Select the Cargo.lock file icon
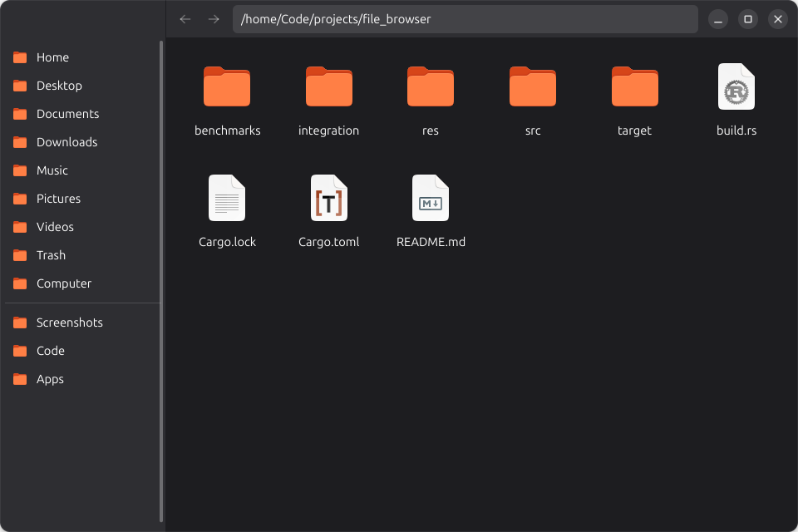Screen dimensions: 798x532 click(x=227, y=198)
